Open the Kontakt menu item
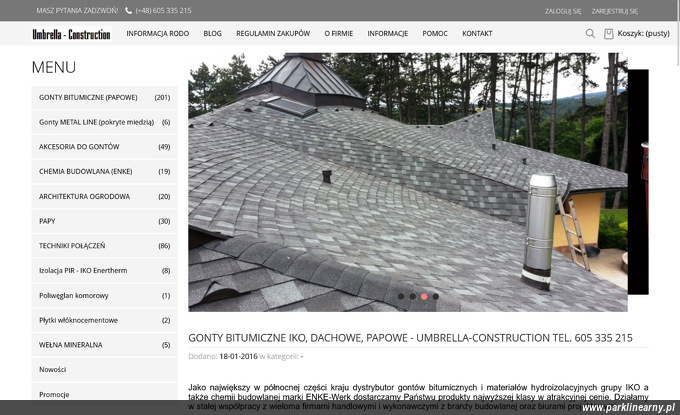Image resolution: width=680 pixels, height=415 pixels. (477, 33)
